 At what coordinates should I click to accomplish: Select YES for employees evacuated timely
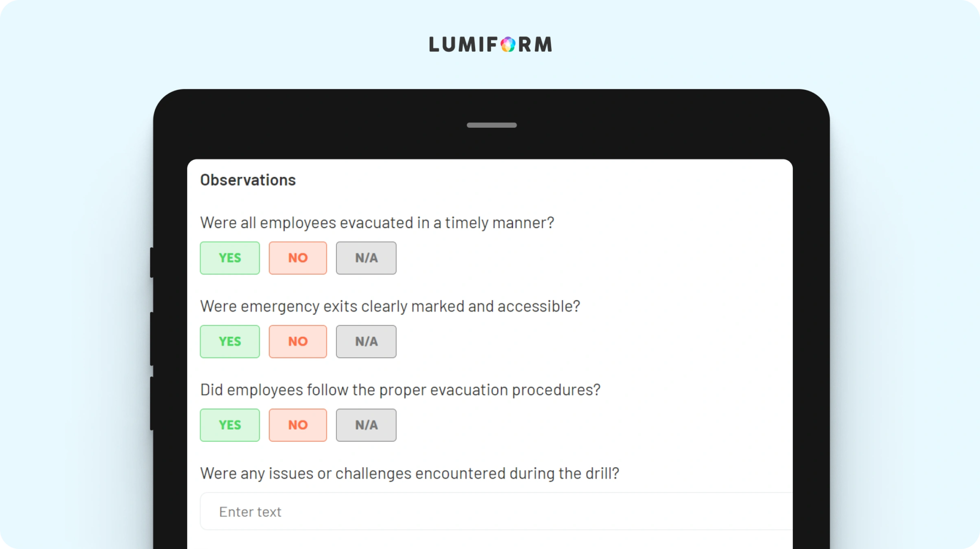coord(230,258)
